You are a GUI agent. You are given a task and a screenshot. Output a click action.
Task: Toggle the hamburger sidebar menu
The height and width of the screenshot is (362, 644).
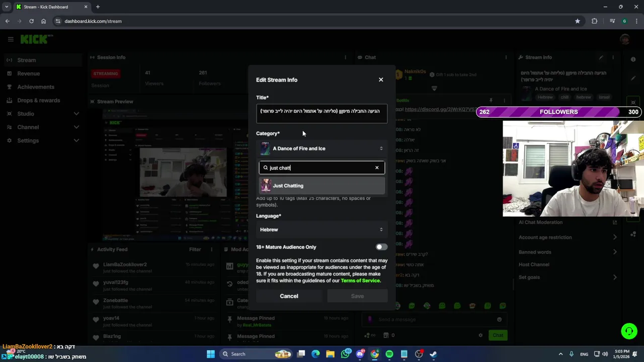[x=11, y=39]
